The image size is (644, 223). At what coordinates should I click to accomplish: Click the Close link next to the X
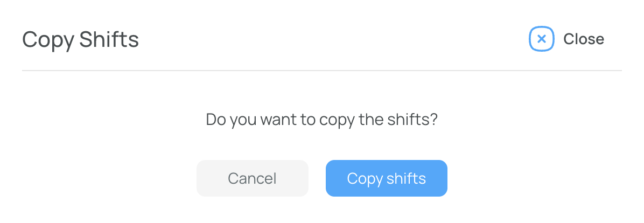point(584,39)
